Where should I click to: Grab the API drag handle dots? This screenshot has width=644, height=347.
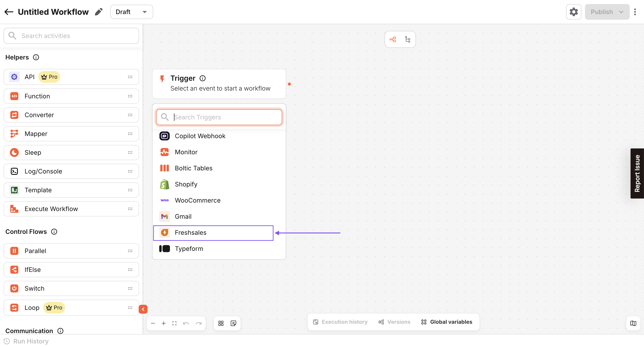(x=130, y=77)
